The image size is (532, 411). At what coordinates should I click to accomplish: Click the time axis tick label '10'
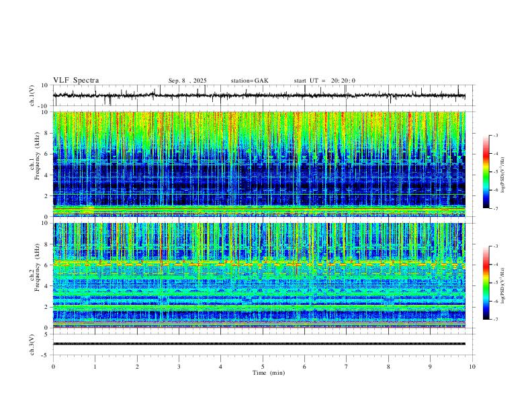point(472,367)
